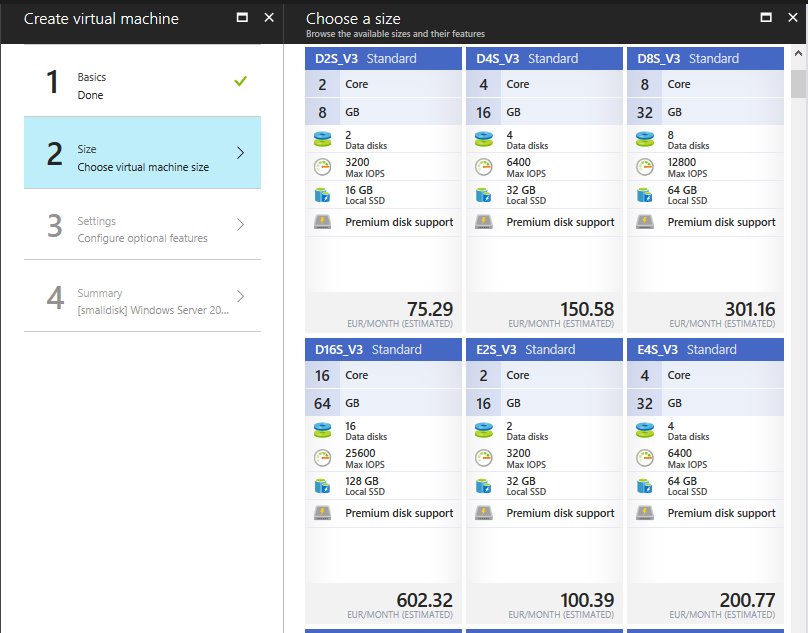Screen dimensions: 808x633
Task: Click the Data disks icon on D4S_V3 card
Action: click(484, 139)
